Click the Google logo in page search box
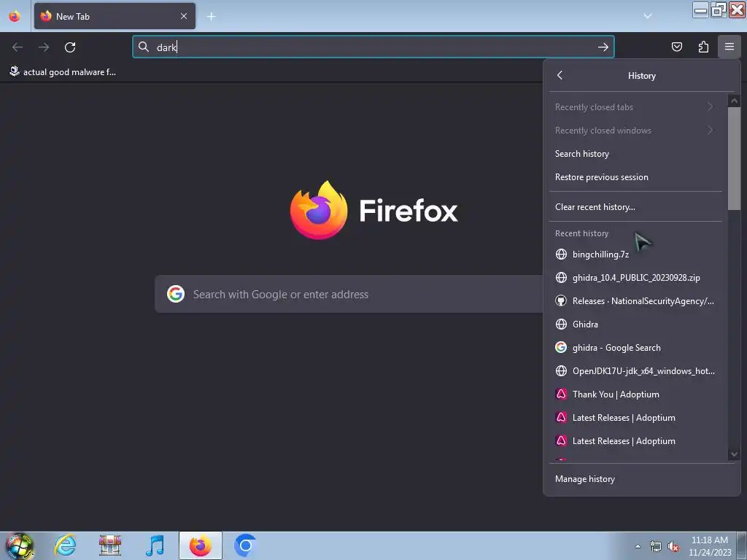 [x=176, y=295]
